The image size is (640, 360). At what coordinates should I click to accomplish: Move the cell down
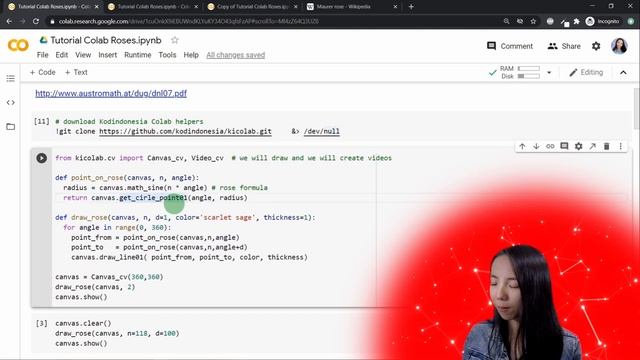pyautogui.click(x=536, y=146)
